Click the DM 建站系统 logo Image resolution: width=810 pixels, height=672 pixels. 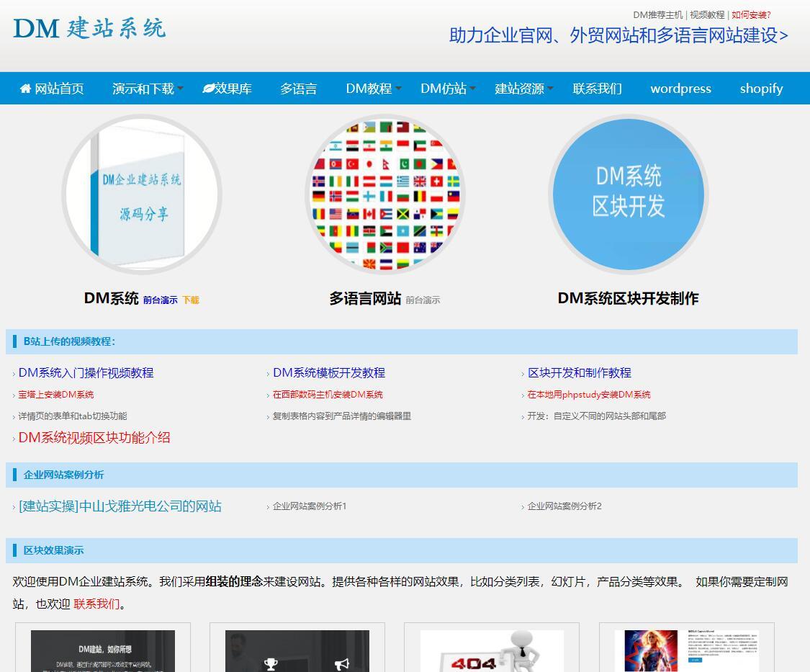[x=89, y=28]
